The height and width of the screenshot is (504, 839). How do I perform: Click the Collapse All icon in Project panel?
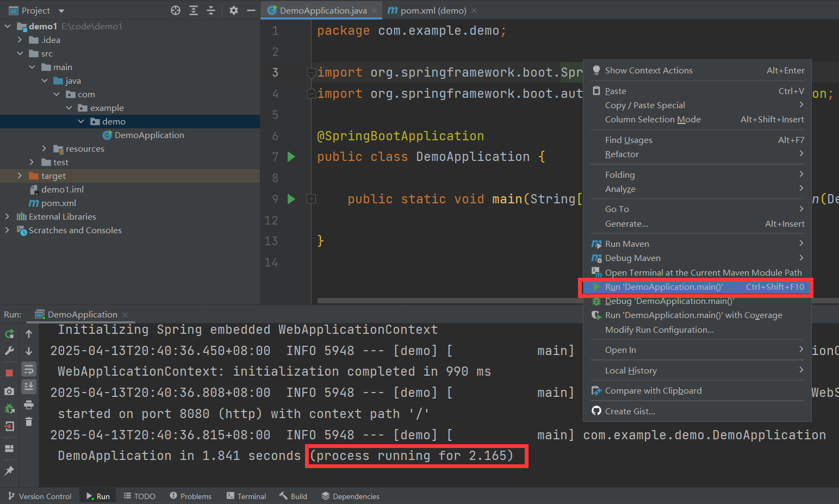coord(211,10)
